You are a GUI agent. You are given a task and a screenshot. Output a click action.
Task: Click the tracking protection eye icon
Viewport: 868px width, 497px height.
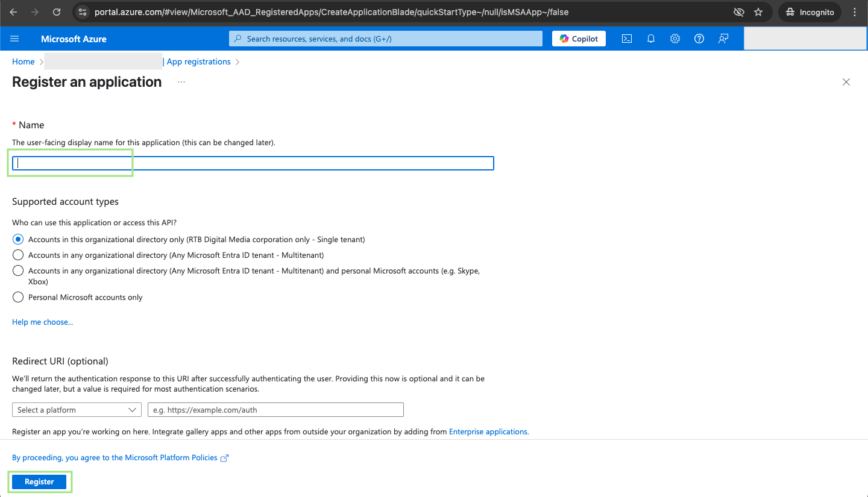coord(738,12)
